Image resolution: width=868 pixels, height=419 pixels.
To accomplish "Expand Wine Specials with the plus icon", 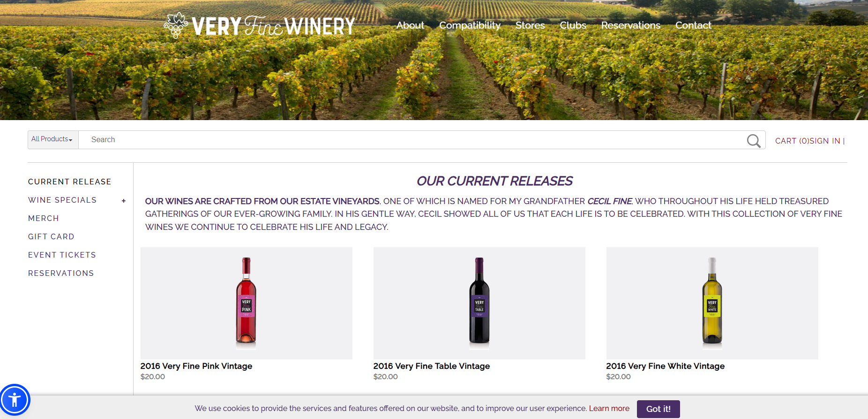I will tap(124, 201).
